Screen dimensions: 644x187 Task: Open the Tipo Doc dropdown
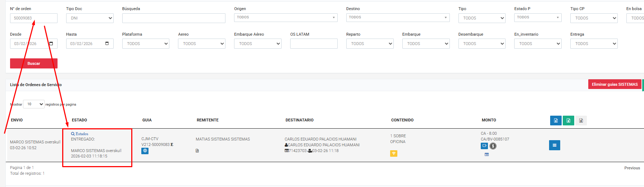pos(90,18)
